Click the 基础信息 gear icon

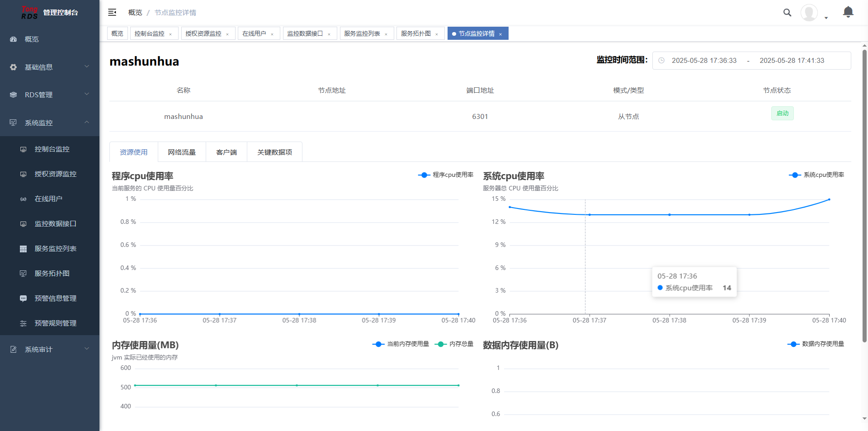point(14,67)
